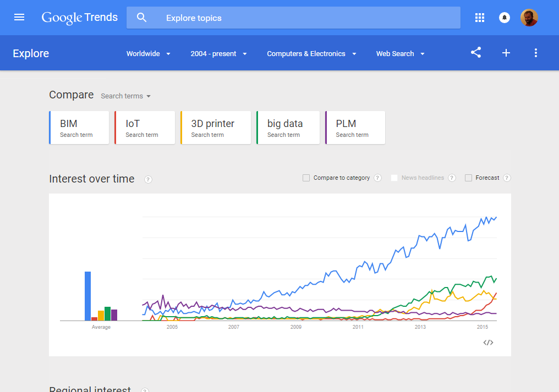This screenshot has width=559, height=392.
Task: Enable the Forecast checkbox
Action: click(469, 178)
